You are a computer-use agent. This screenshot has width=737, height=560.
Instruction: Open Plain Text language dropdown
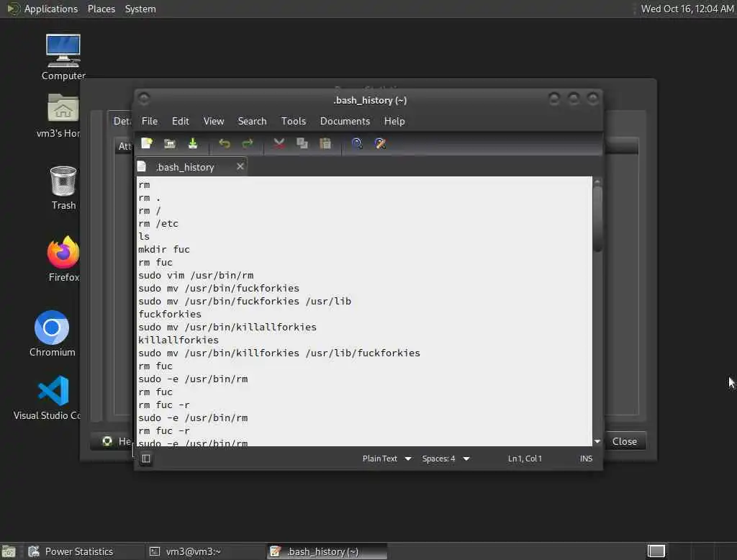coord(386,459)
